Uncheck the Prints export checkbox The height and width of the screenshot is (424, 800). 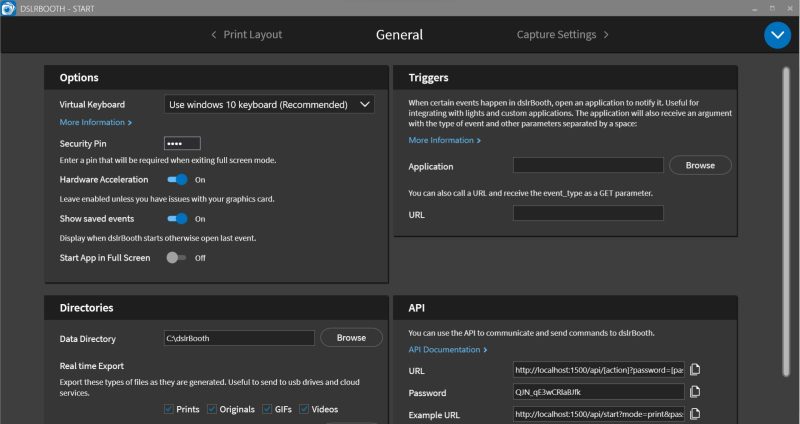(168, 409)
